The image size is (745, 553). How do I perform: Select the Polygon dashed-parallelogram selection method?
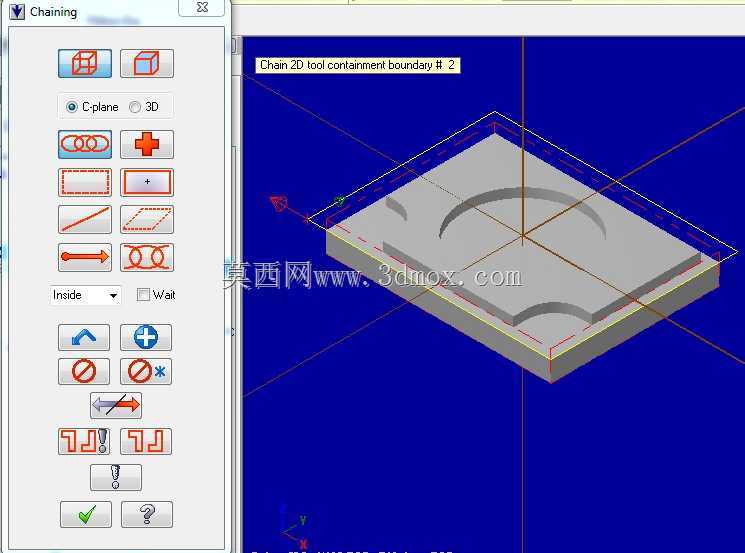click(147, 219)
